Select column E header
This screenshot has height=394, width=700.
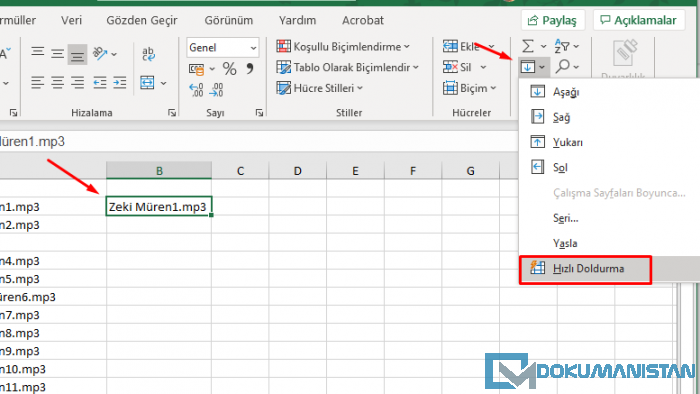point(355,170)
